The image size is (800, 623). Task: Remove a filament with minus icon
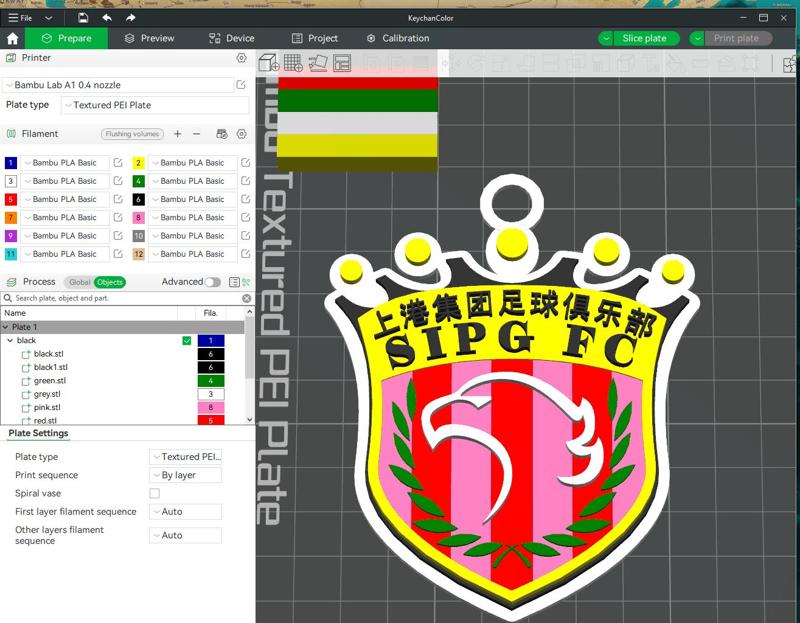pos(196,134)
